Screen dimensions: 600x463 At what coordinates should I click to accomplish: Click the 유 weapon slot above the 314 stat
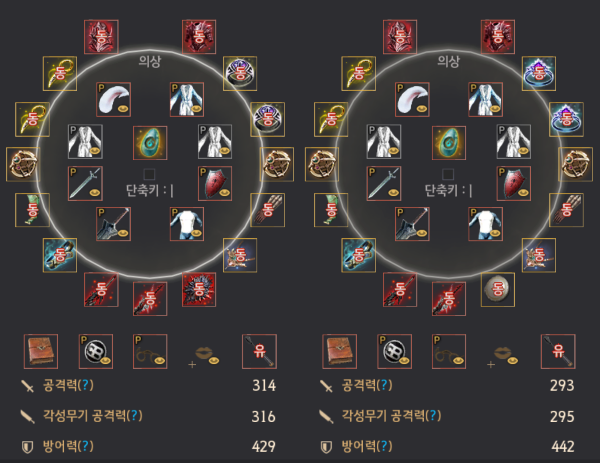point(259,351)
